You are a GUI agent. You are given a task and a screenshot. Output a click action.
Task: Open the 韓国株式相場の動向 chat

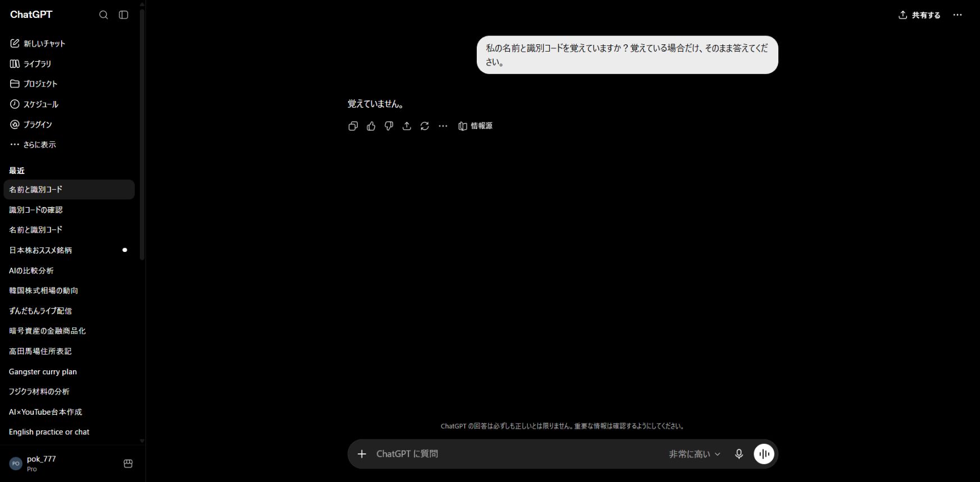point(69,291)
